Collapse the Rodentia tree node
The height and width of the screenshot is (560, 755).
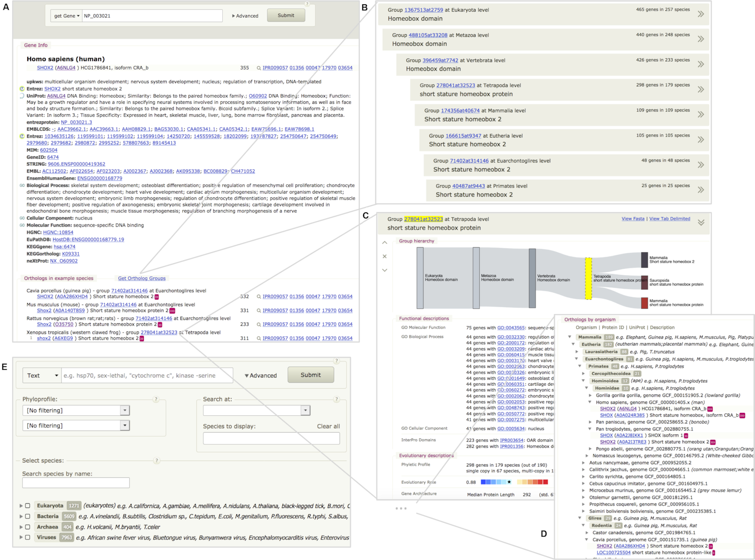pos(584,526)
